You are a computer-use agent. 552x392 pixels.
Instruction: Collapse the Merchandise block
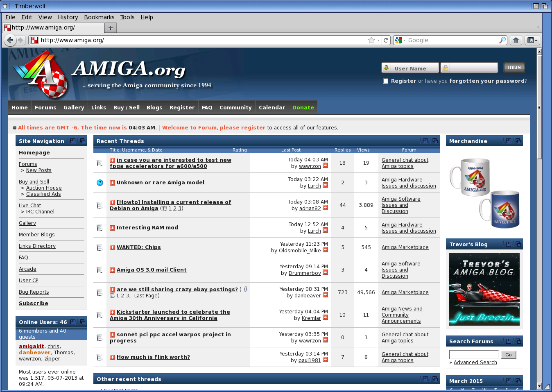pos(509,141)
